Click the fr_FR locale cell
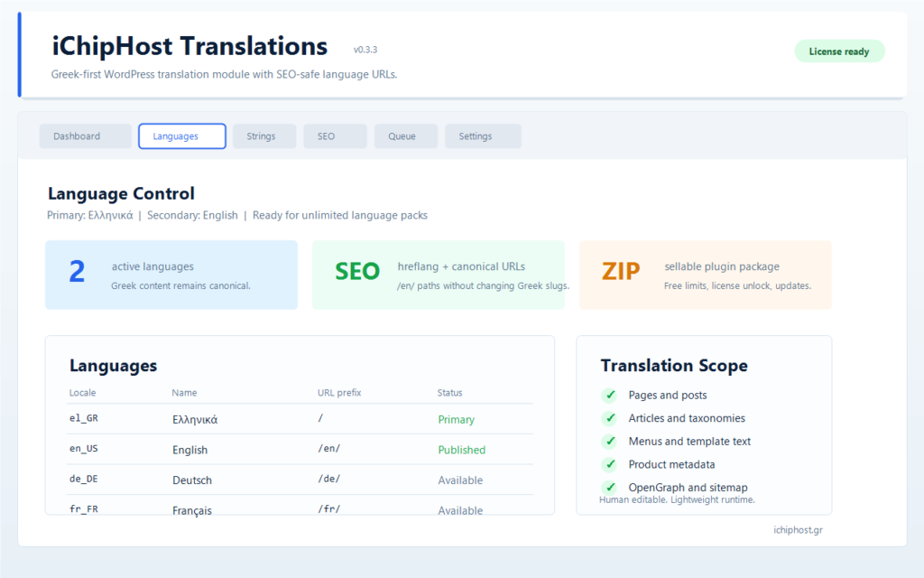This screenshot has width=924, height=578. (x=84, y=509)
